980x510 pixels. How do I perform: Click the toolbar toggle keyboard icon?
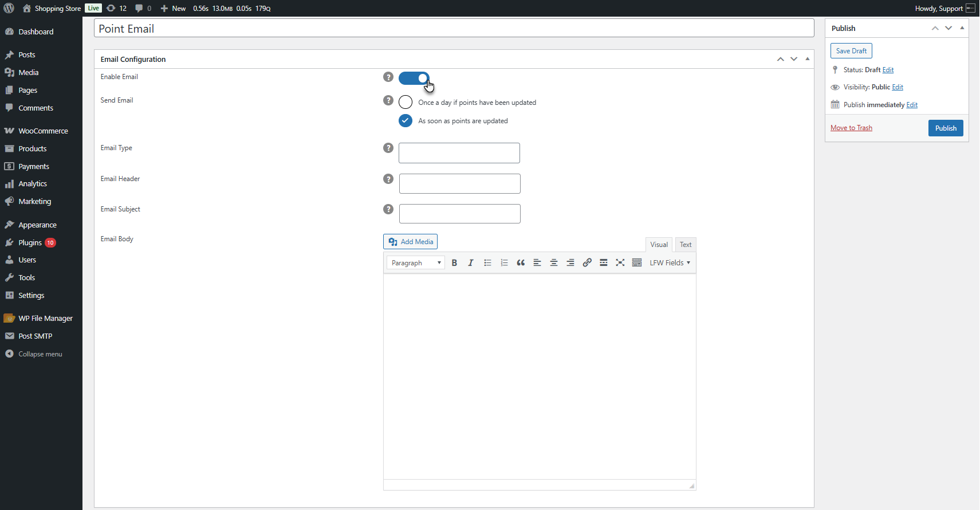click(637, 262)
